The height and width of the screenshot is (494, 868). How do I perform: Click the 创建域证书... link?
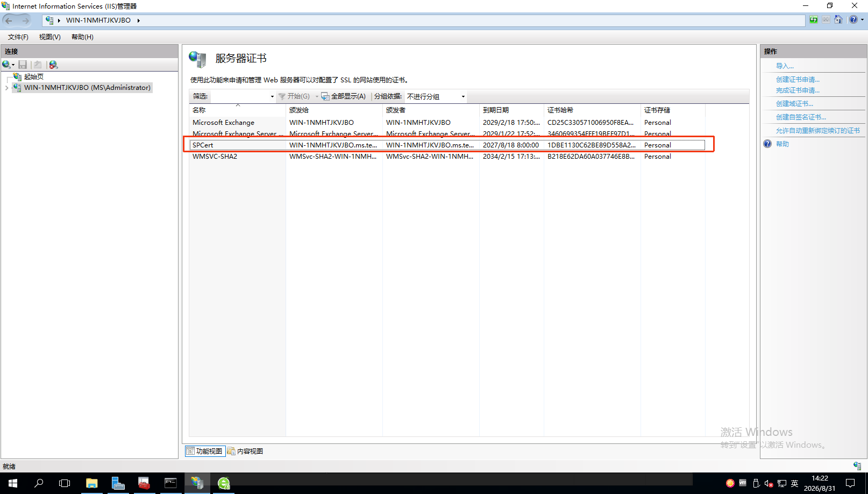[794, 104]
